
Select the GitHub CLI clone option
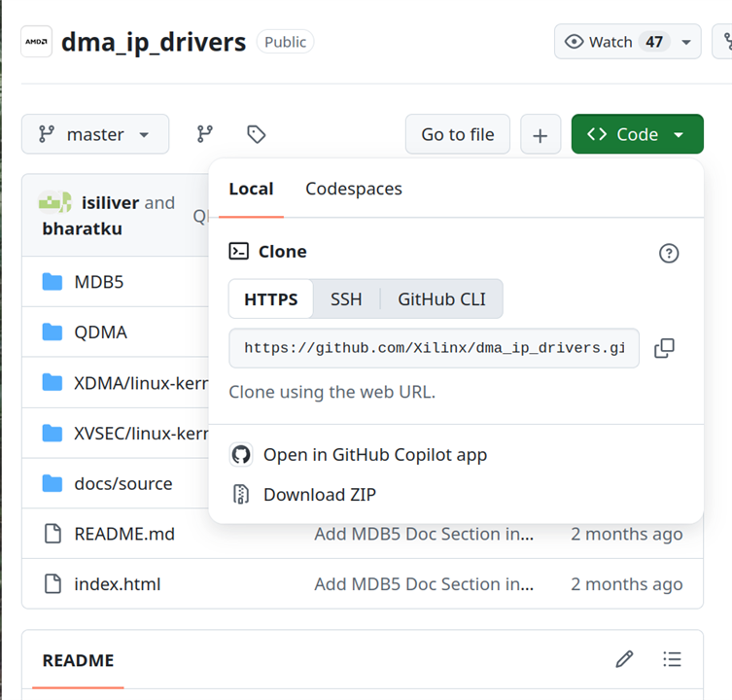[x=441, y=298]
